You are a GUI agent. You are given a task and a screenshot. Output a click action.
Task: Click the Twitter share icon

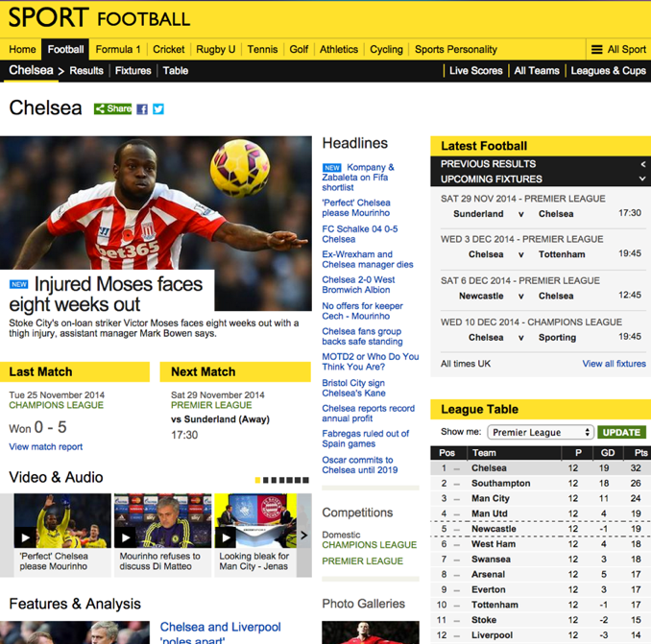click(158, 109)
